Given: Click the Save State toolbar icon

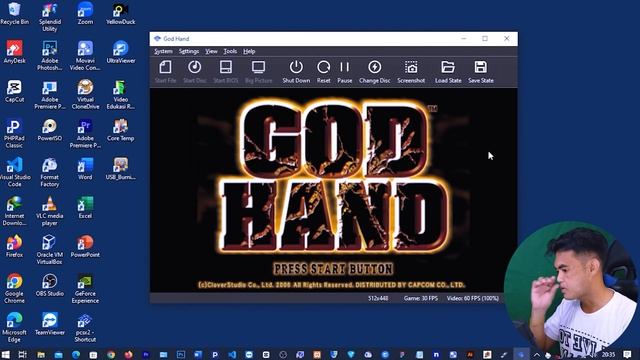Looking at the screenshot, I should point(481,72).
